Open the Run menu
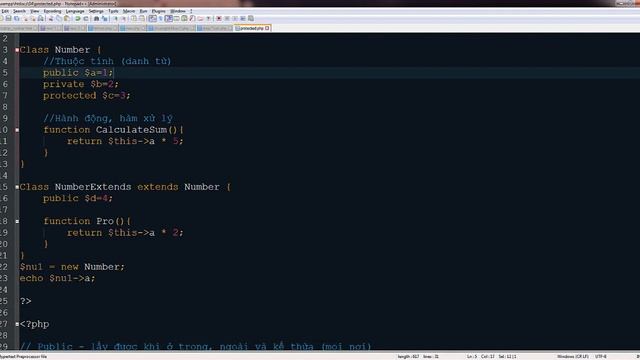Viewport: 640px width, 360px height. (x=143, y=11)
